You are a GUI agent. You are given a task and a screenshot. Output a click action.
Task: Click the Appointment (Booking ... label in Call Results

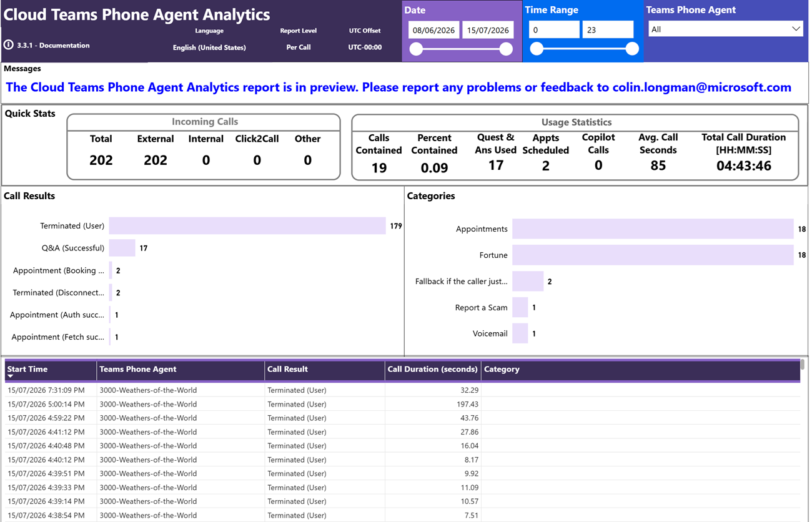[58, 270]
